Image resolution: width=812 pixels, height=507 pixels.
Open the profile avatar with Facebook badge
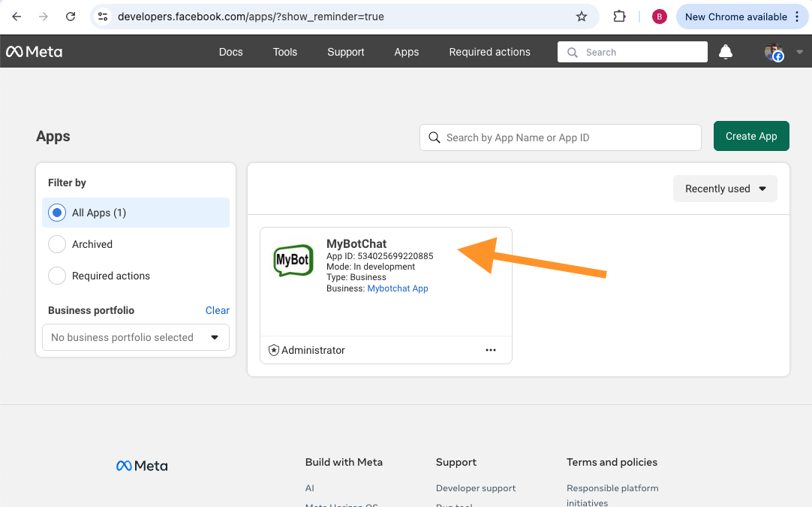click(774, 51)
